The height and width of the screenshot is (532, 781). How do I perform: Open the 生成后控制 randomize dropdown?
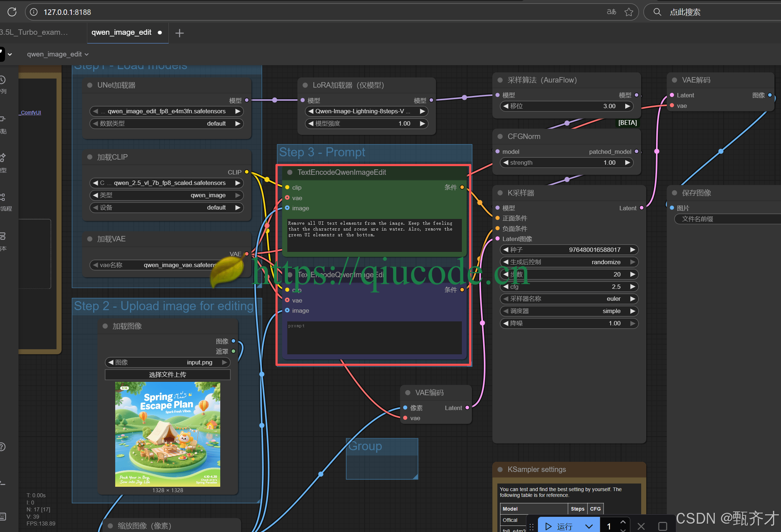coord(569,262)
